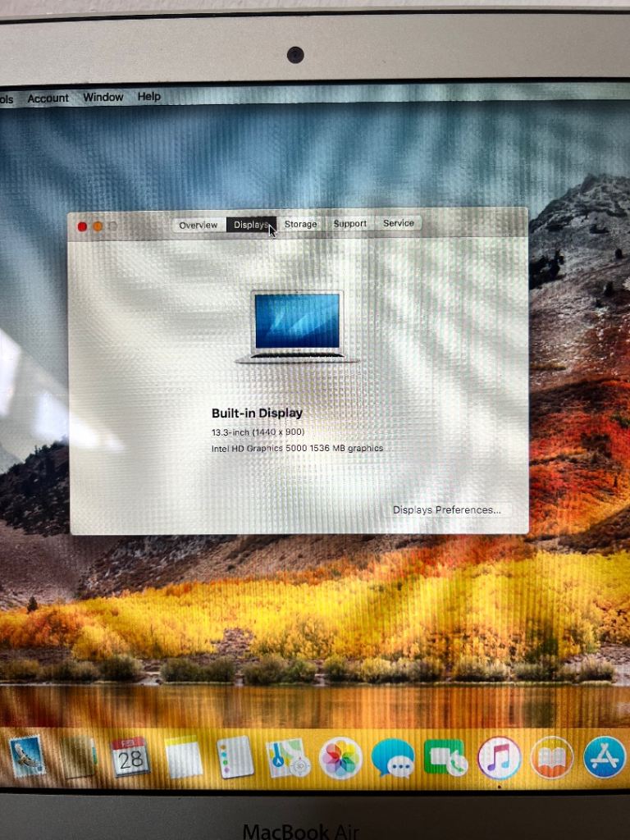The height and width of the screenshot is (840, 630).
Task: Open the Contacts app in the Dock
Action: click(79, 757)
